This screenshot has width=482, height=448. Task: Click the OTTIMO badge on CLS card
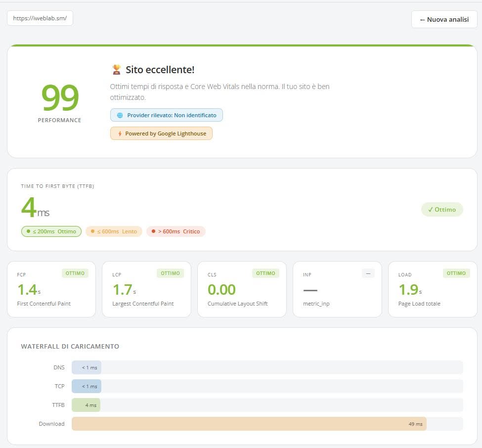(265, 273)
